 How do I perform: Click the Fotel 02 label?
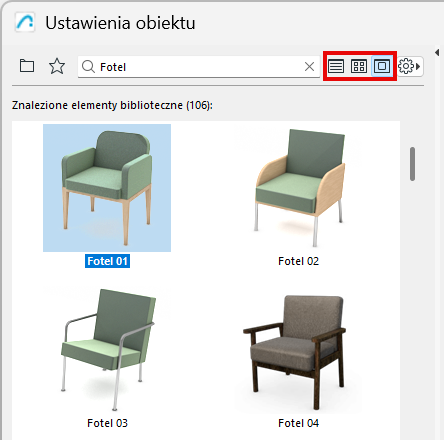point(299,261)
